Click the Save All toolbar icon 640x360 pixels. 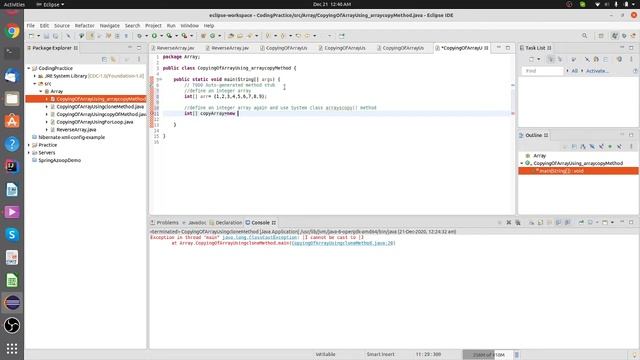click(x=55, y=36)
